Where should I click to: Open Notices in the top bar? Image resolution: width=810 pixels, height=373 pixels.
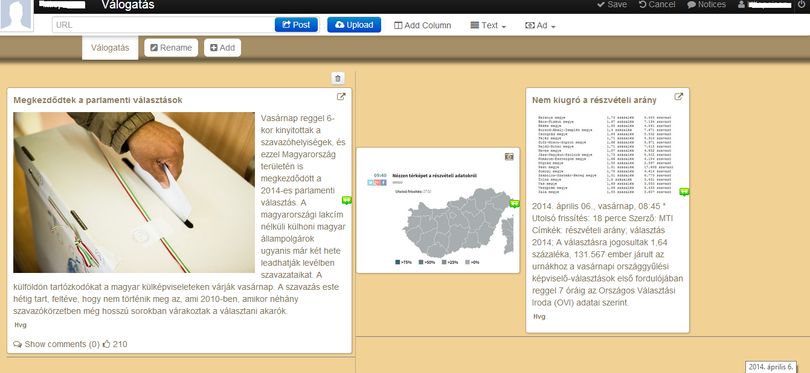pos(706,5)
